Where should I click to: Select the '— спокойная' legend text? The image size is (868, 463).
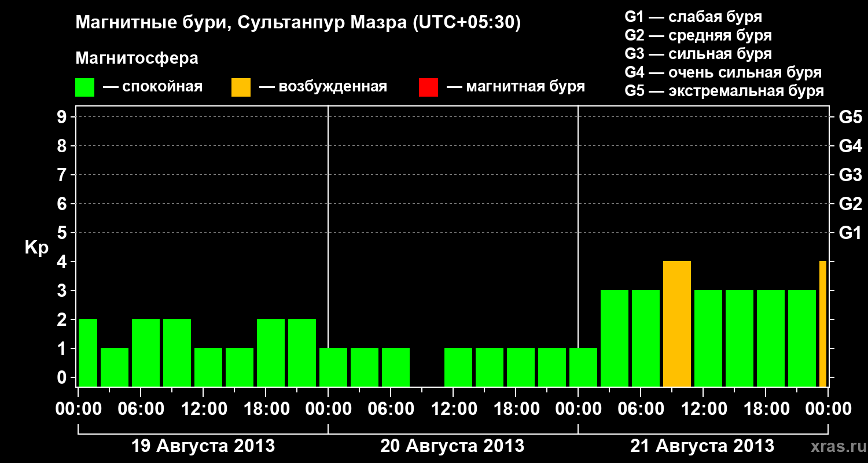(x=153, y=87)
